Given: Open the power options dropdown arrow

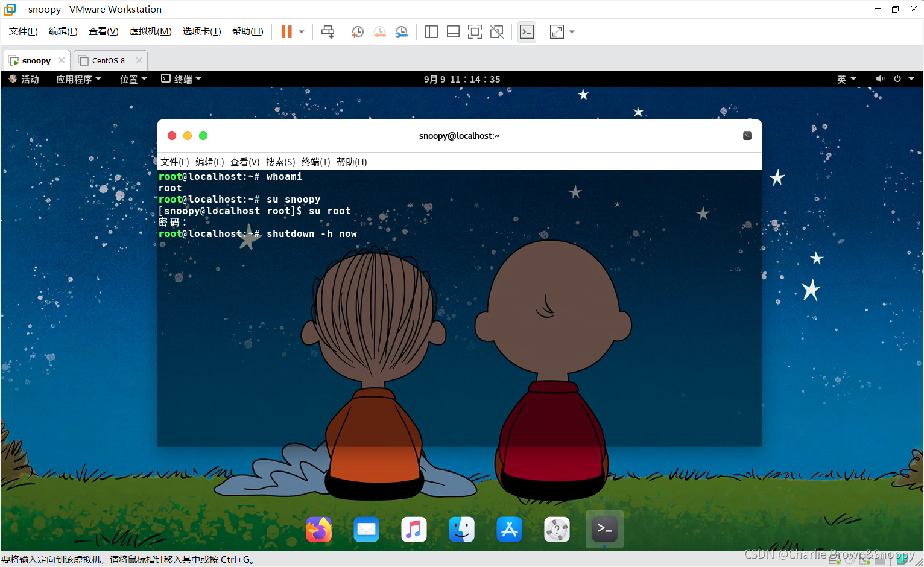Looking at the screenshot, I should 302,32.
